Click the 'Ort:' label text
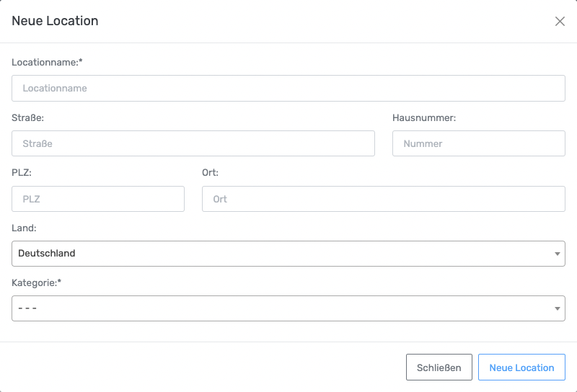This screenshot has width=577, height=392. 210,173
